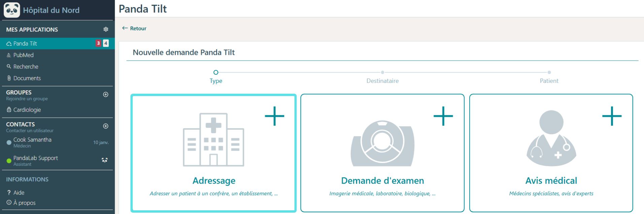Click the Informations section header
This screenshot has width=644, height=214.
pyautogui.click(x=27, y=179)
